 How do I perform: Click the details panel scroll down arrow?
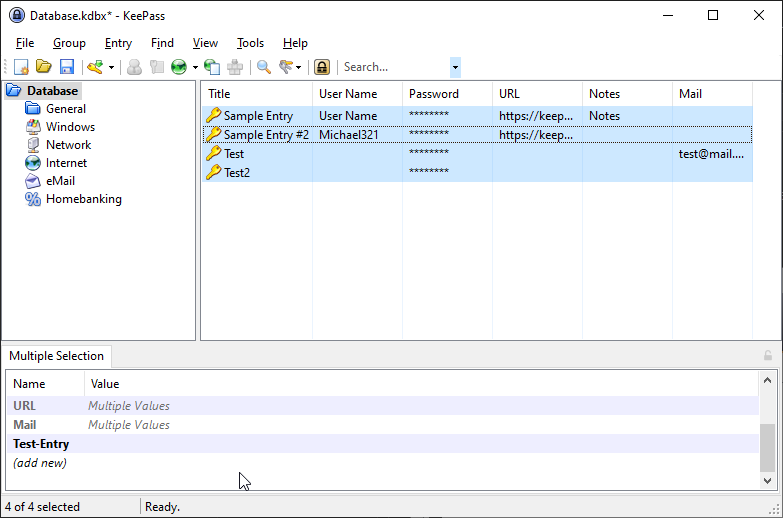click(768, 481)
